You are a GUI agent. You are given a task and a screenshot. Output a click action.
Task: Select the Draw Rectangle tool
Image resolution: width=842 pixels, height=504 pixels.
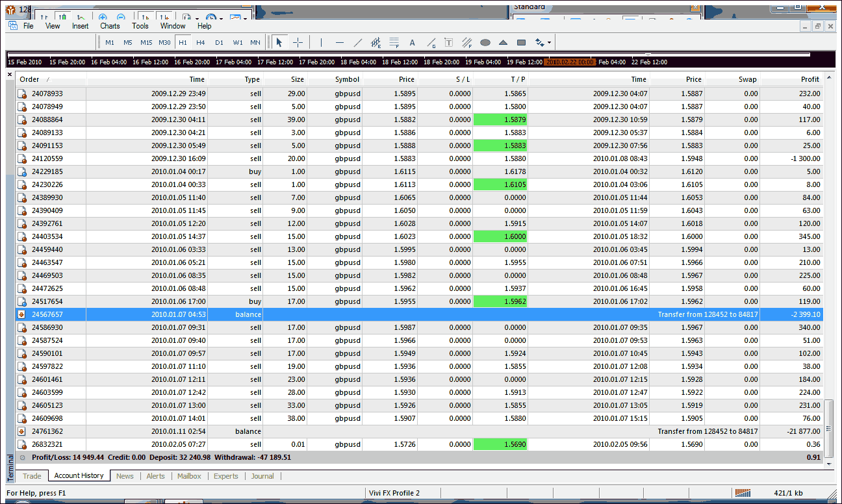[521, 43]
